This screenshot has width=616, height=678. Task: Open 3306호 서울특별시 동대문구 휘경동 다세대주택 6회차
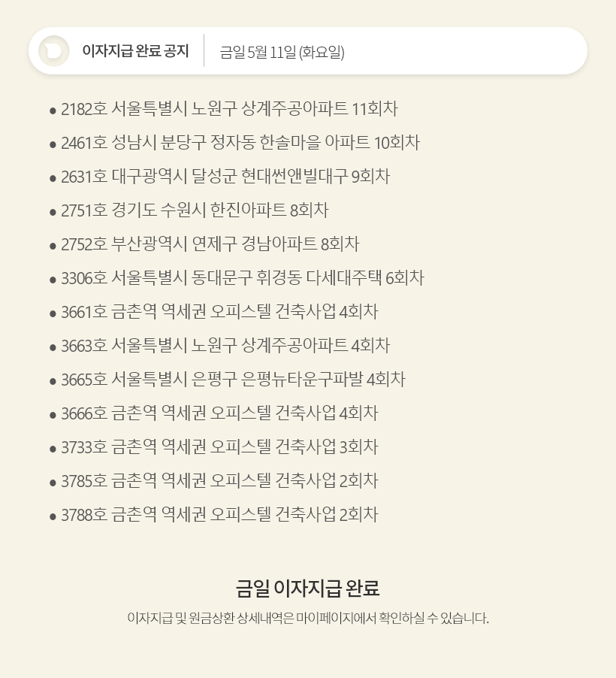pyautogui.click(x=243, y=277)
